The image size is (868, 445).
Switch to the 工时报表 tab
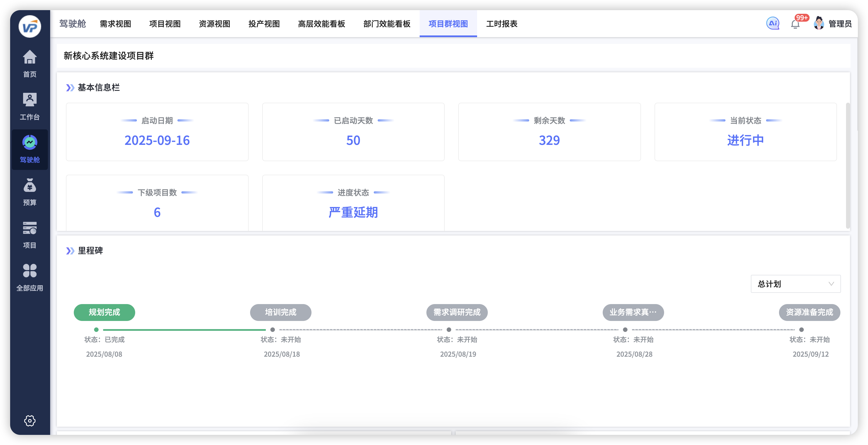click(x=501, y=24)
